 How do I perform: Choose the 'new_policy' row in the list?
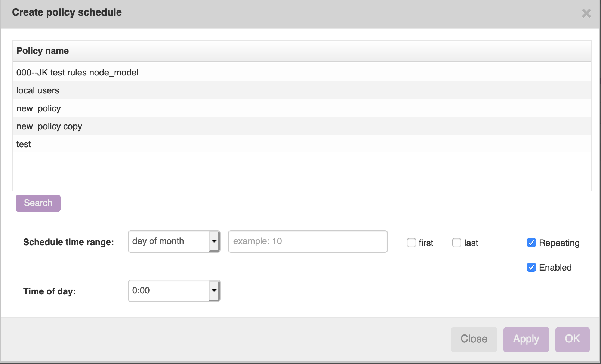38,108
